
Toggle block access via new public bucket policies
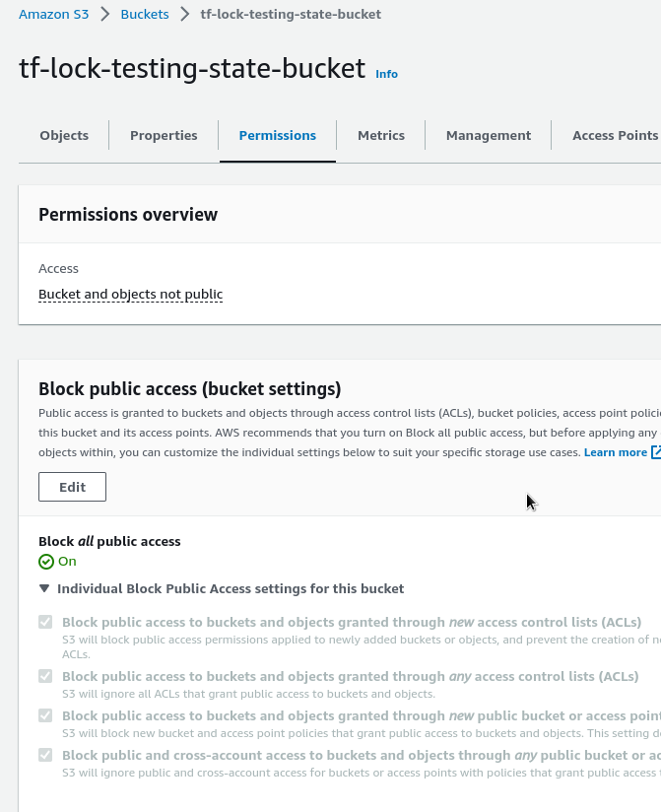point(45,716)
